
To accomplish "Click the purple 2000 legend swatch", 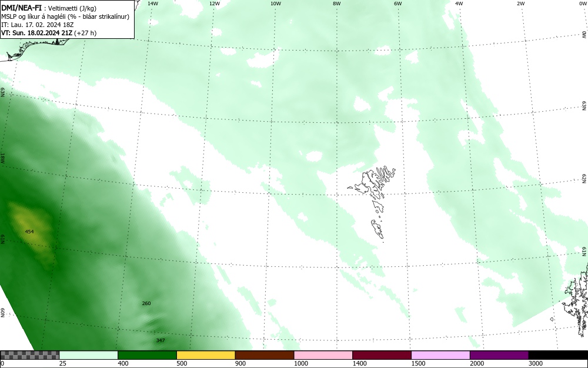I will tap(499, 355).
